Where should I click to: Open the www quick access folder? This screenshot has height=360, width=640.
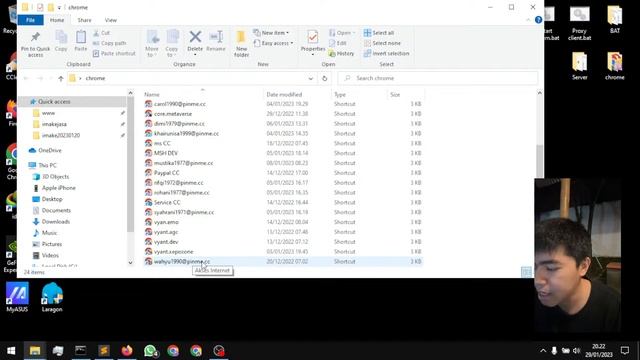(x=48, y=113)
